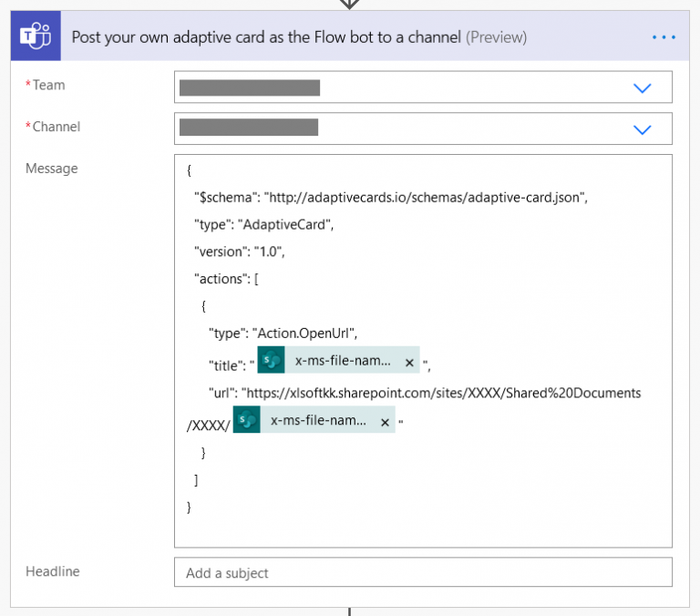Focus the Headline 'Add a subject' field
This screenshot has height=616, width=700.
tap(423, 573)
